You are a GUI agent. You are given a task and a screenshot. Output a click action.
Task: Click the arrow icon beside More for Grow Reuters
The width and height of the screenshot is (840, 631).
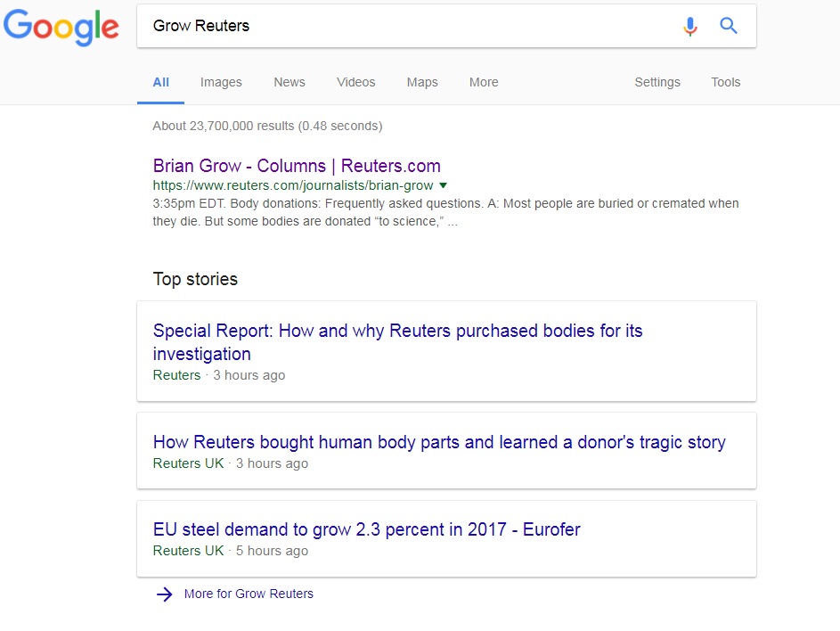pyautogui.click(x=164, y=594)
